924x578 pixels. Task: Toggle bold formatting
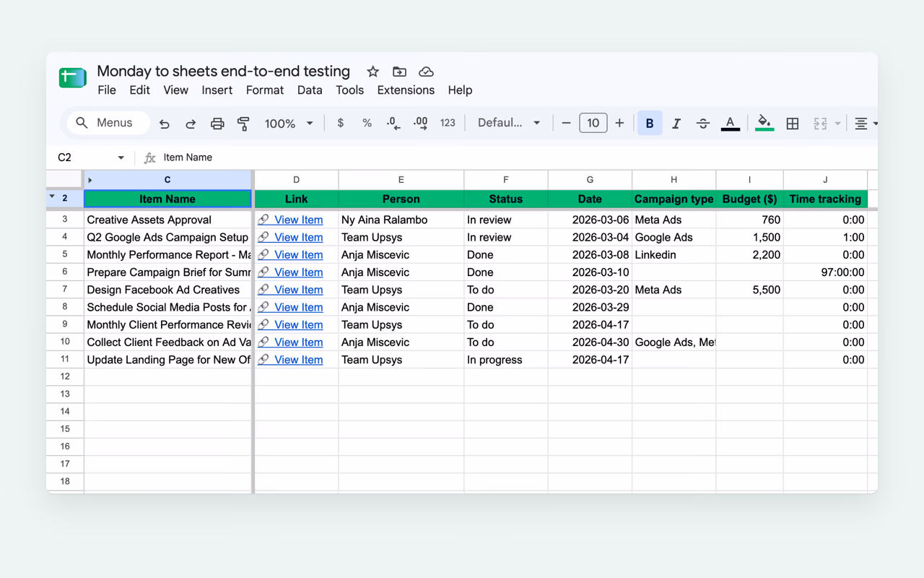pyautogui.click(x=650, y=124)
